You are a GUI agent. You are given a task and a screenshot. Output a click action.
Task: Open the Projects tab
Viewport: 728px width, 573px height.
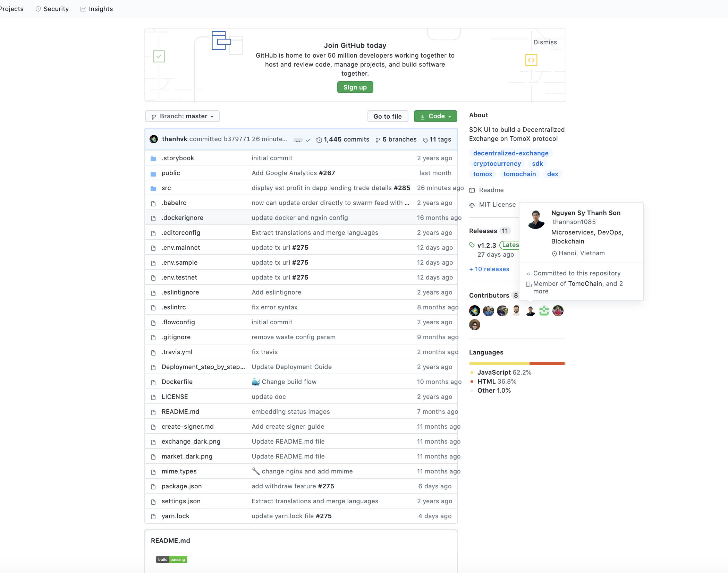[x=11, y=9]
